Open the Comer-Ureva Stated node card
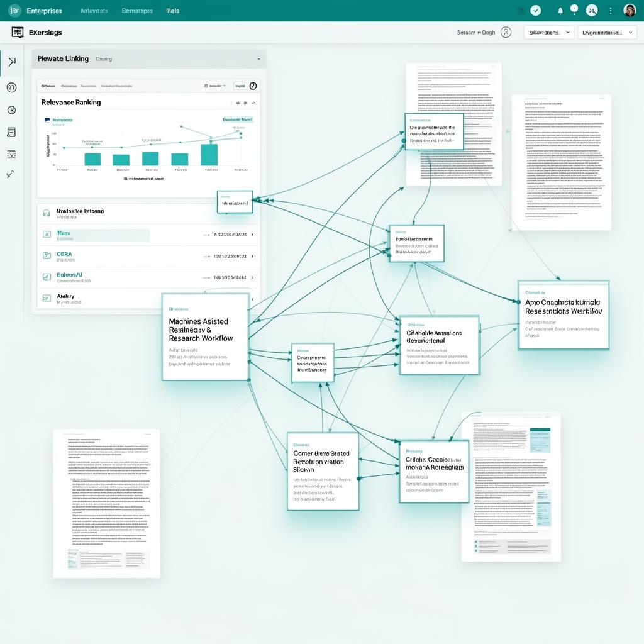Image resolution: width=644 pixels, height=644 pixels. pos(323,472)
